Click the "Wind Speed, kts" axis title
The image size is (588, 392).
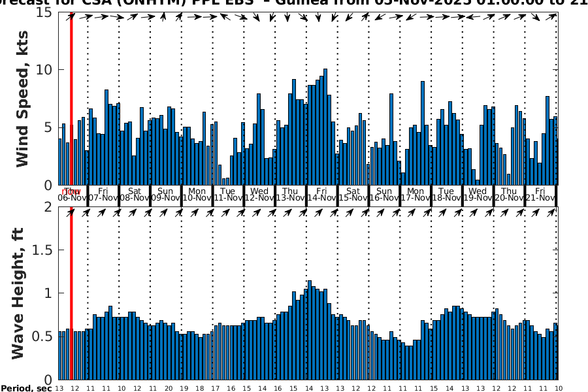point(22,98)
